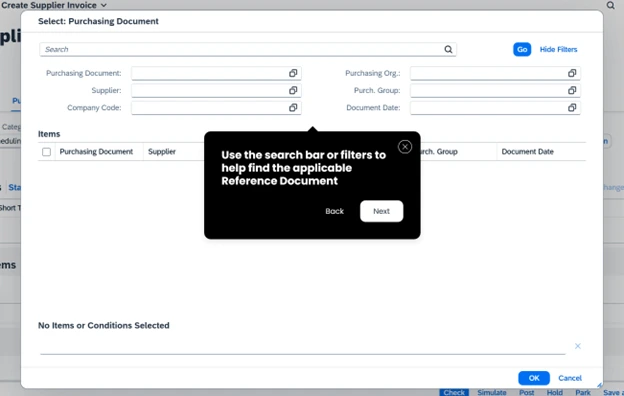This screenshot has height=396, width=624.
Task: Clear selected conditions with the X icon
Action: (577, 346)
